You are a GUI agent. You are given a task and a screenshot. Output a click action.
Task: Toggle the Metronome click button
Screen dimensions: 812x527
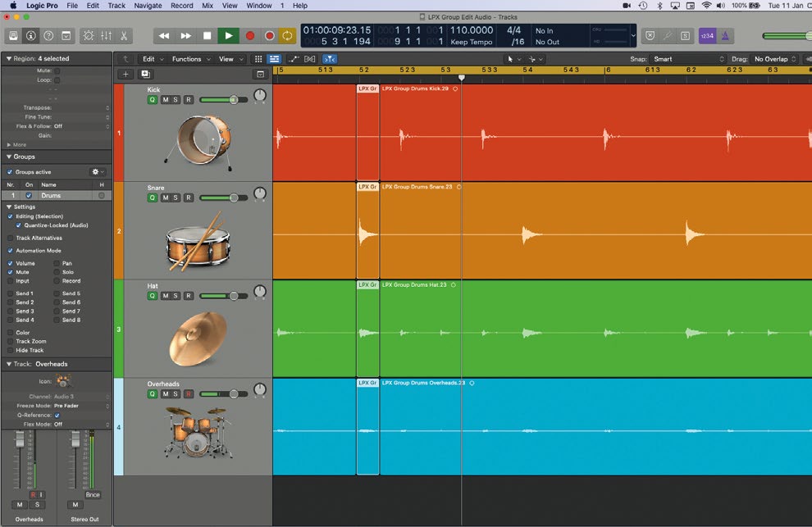725,36
